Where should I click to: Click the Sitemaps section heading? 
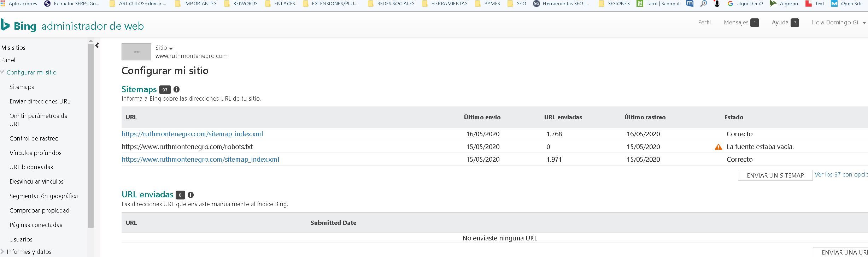click(139, 89)
